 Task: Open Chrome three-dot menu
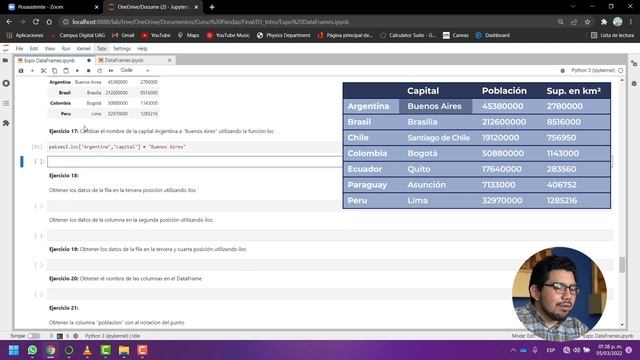tap(631, 22)
